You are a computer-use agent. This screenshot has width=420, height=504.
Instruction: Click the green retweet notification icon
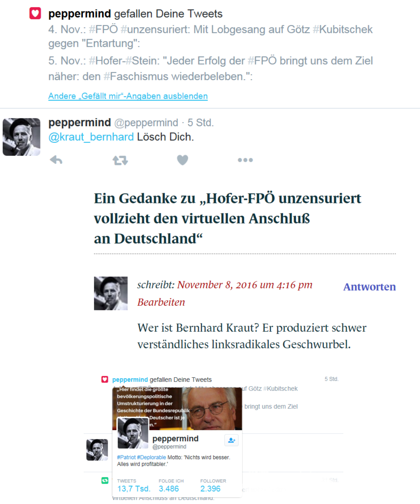tap(105, 480)
